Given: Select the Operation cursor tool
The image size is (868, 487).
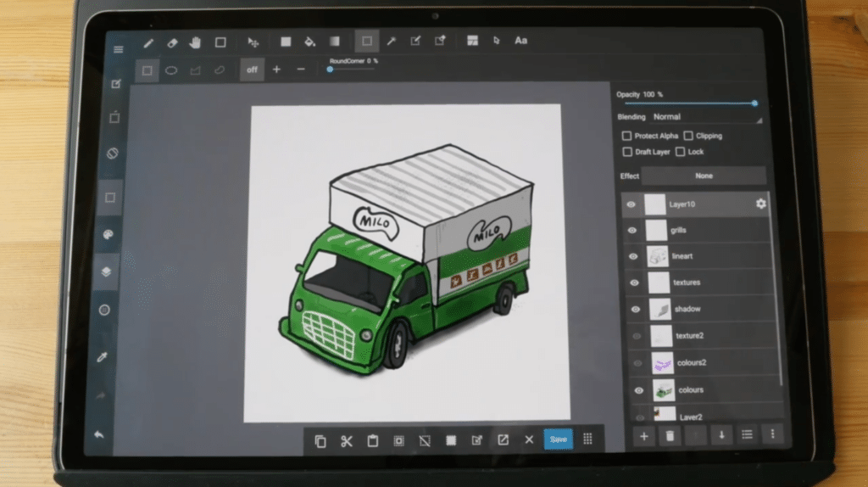Looking at the screenshot, I should (x=497, y=41).
